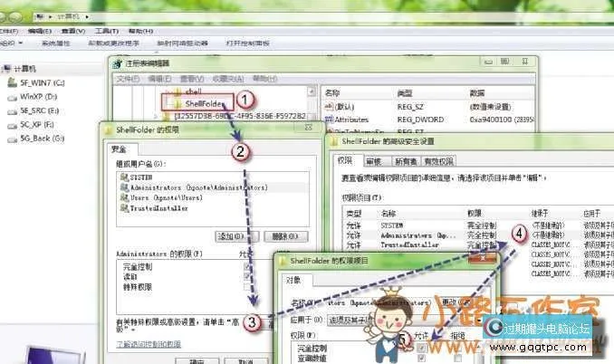Select TrustedInstaller icon in permissions list
This screenshot has width=614, height=364.
[125, 208]
